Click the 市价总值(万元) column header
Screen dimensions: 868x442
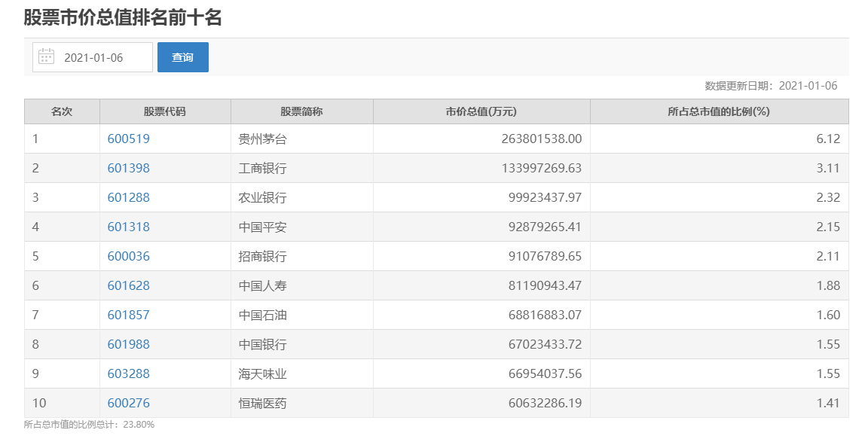(x=481, y=111)
